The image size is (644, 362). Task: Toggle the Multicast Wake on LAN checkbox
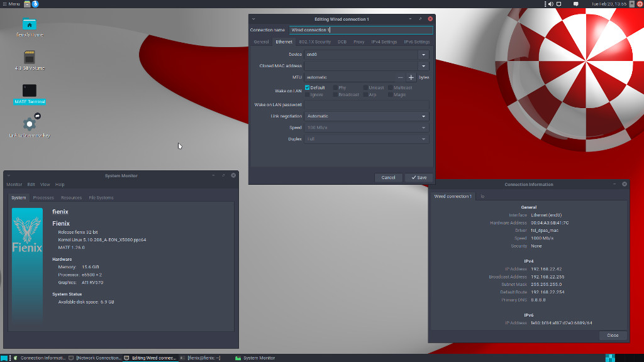click(391, 87)
